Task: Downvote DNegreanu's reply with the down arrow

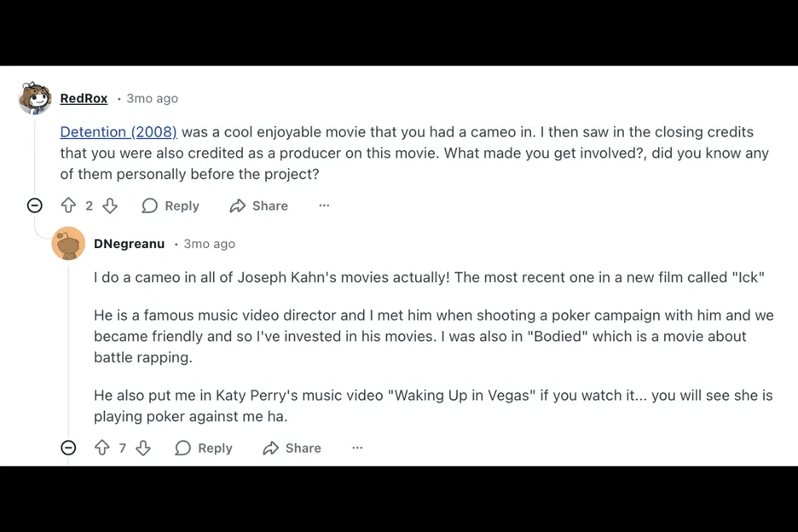Action: 143,448
